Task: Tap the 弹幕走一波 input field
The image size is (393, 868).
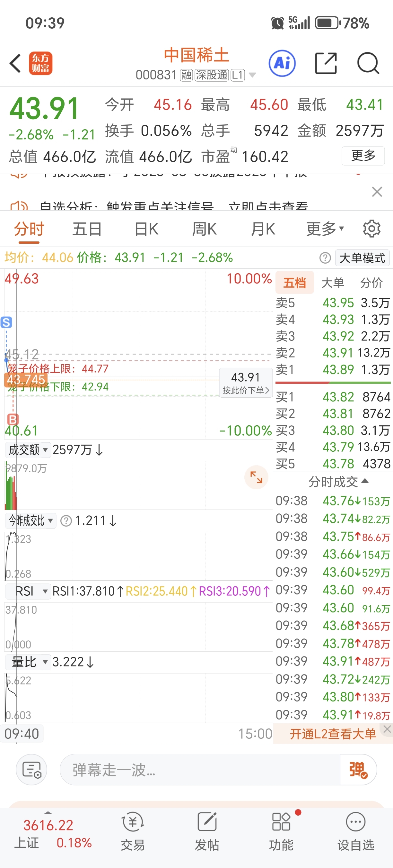Action: click(x=199, y=770)
